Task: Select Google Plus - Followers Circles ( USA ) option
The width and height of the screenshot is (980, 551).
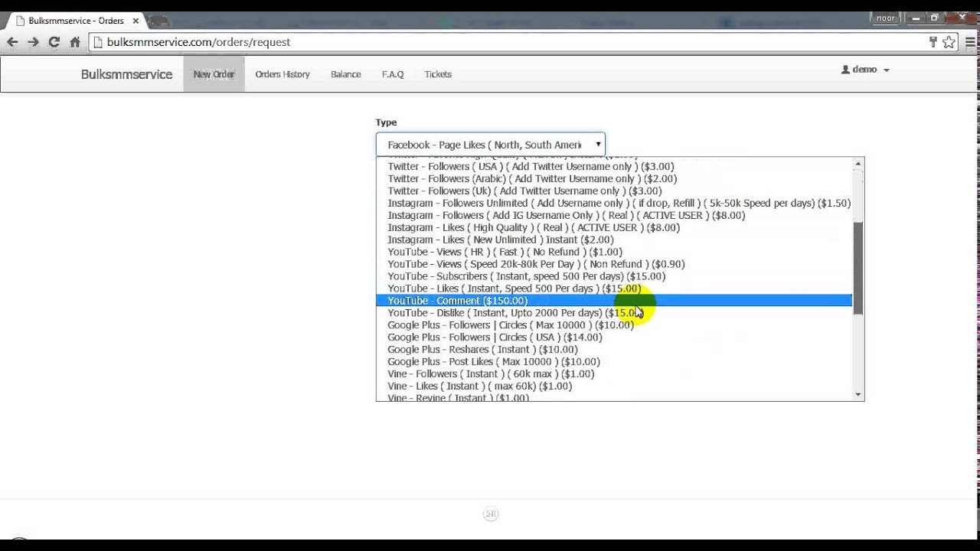Action: pyautogui.click(x=614, y=337)
